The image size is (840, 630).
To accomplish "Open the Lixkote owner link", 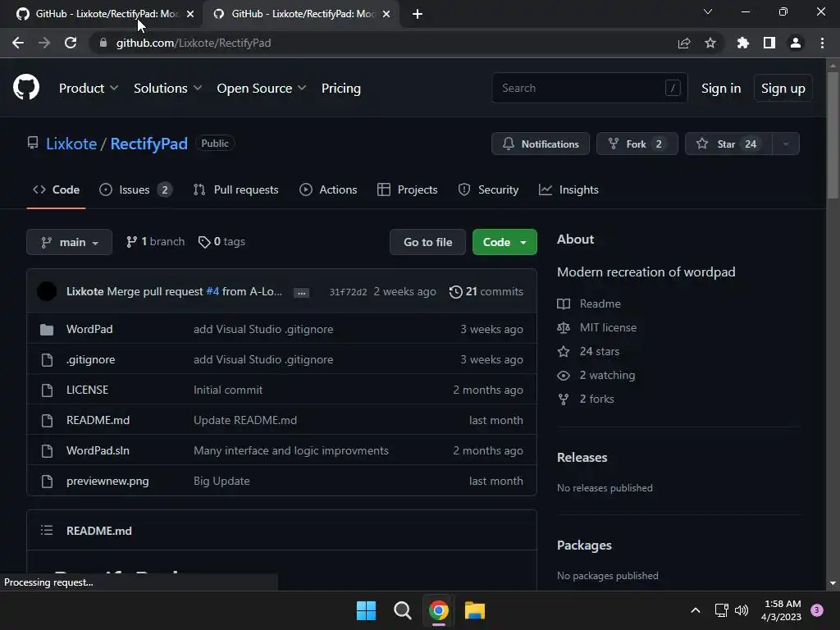I will coord(71,144).
